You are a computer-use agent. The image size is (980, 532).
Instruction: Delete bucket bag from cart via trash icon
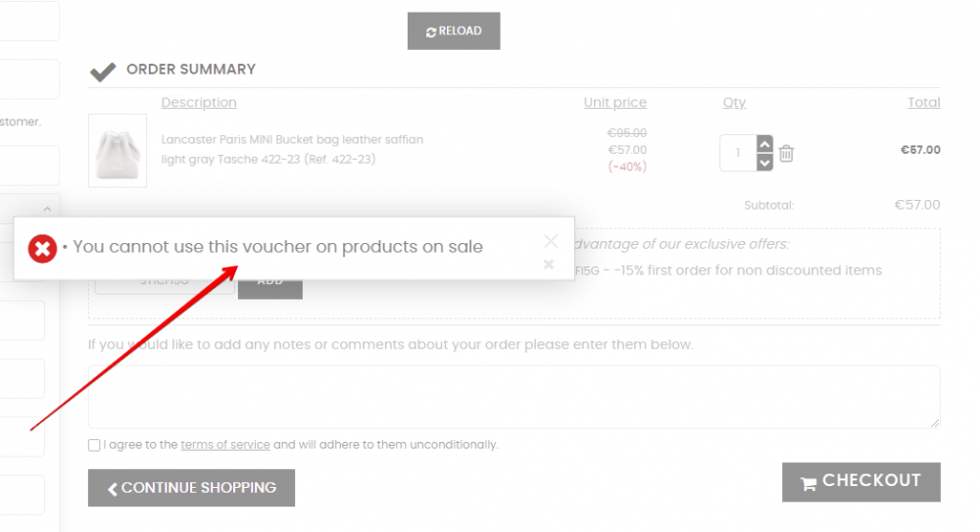tap(786, 153)
